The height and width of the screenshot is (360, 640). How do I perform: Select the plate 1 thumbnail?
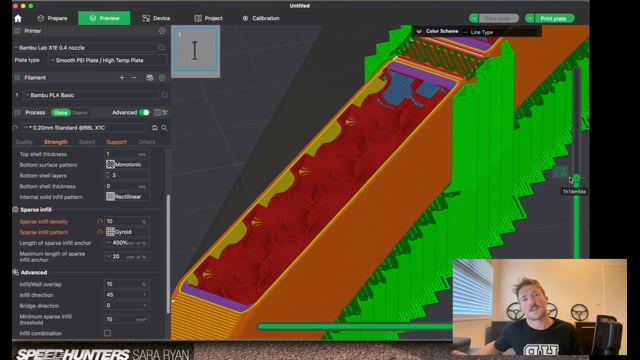196,51
